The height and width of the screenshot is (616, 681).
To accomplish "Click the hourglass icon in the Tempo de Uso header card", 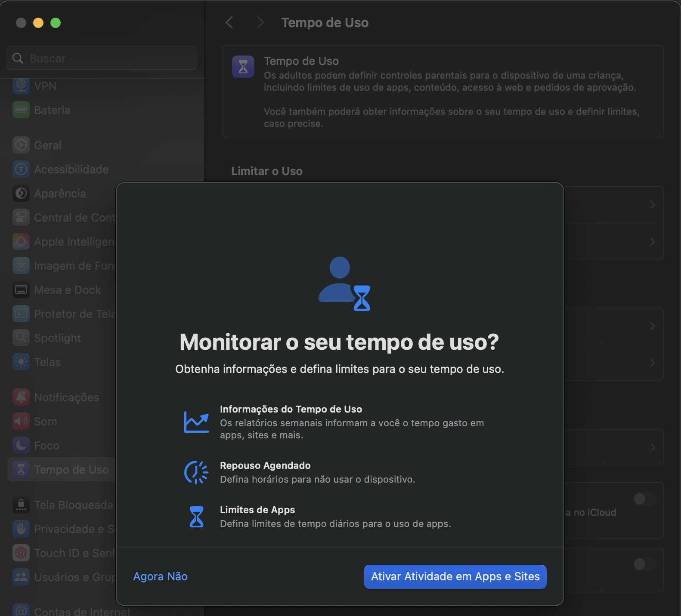I will click(243, 67).
